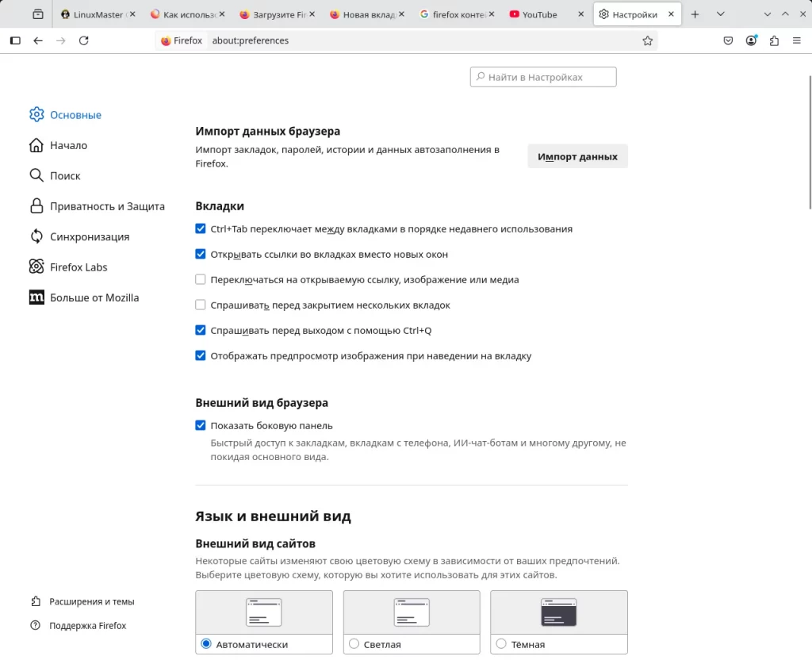Toggle Открывать ссылки во вкладках checkbox
This screenshot has width=812, height=660.
[x=201, y=254]
